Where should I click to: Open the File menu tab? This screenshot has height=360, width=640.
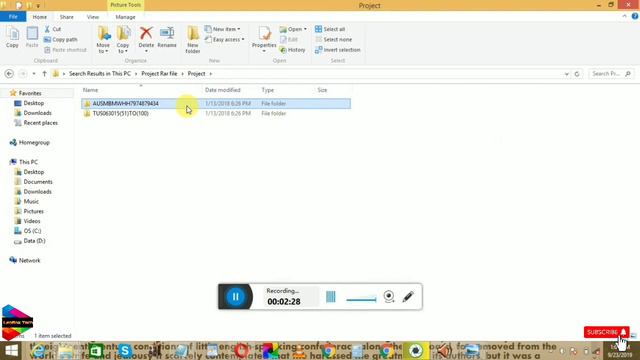pyautogui.click(x=13, y=17)
